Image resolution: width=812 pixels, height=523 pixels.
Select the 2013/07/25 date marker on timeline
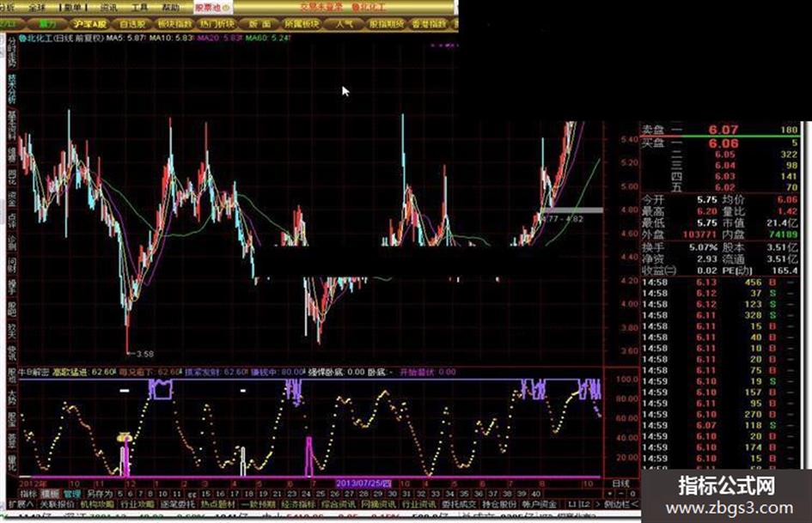tap(363, 483)
